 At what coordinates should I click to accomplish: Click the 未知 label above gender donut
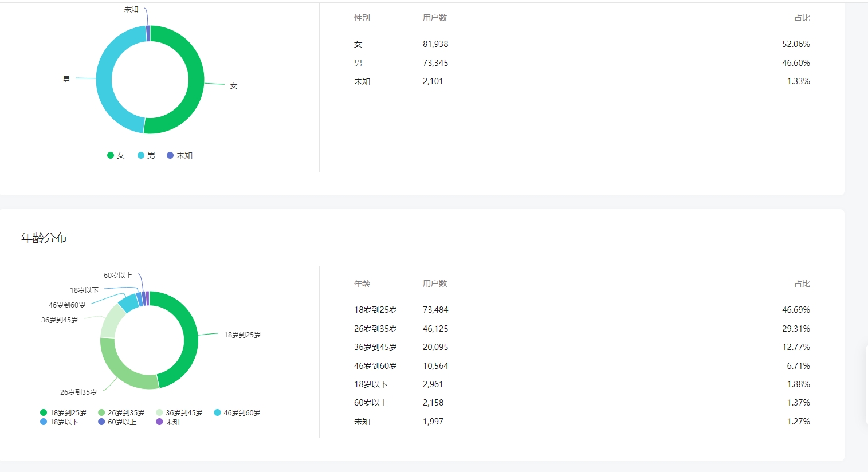tap(131, 10)
